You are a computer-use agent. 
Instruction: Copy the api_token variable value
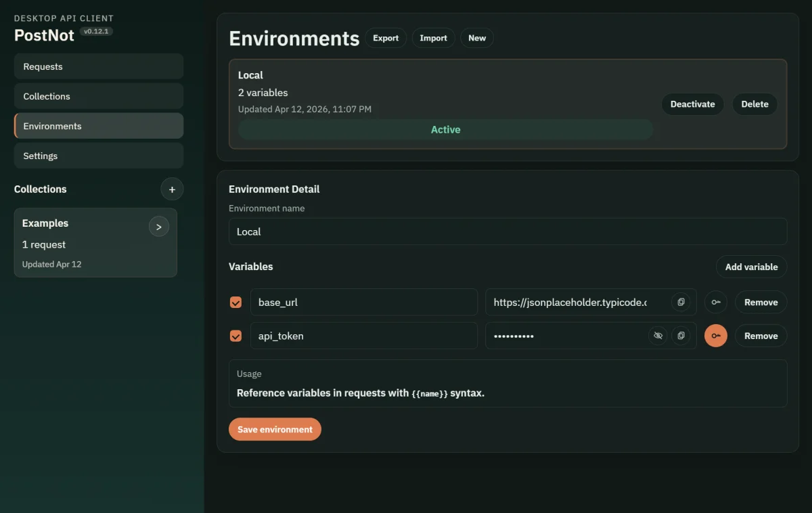(x=681, y=336)
